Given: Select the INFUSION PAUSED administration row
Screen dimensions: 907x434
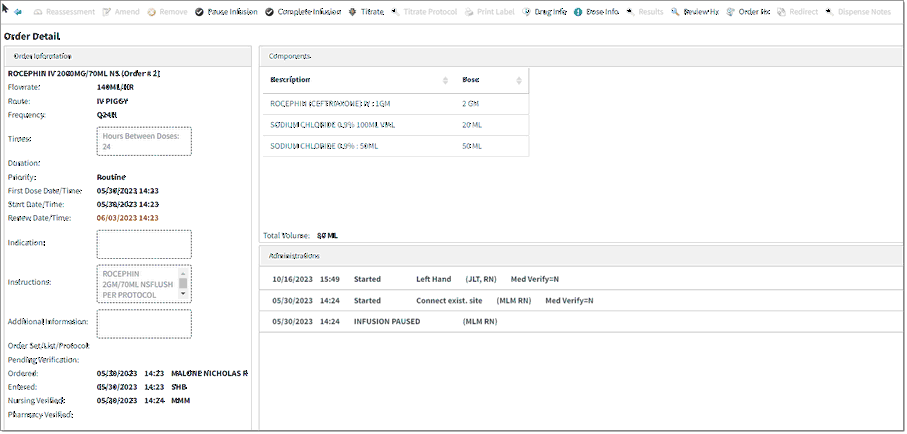Looking at the screenshot, I should (581, 321).
